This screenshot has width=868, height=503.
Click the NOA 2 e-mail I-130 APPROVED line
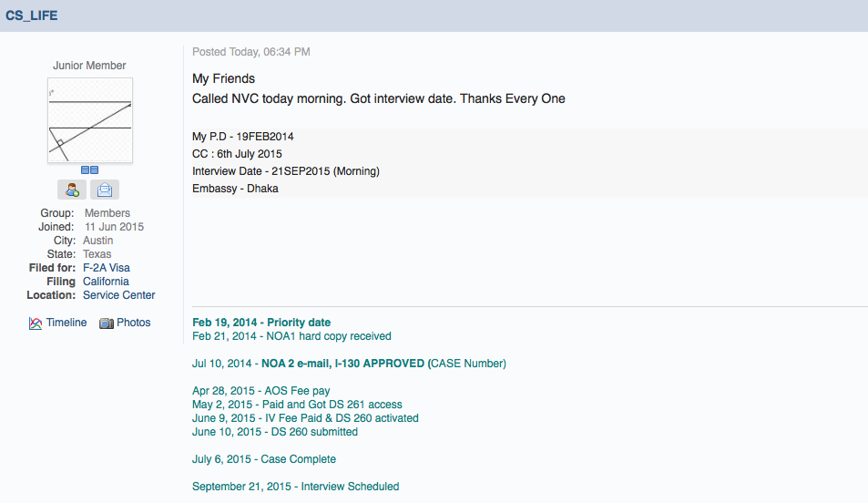(x=349, y=364)
